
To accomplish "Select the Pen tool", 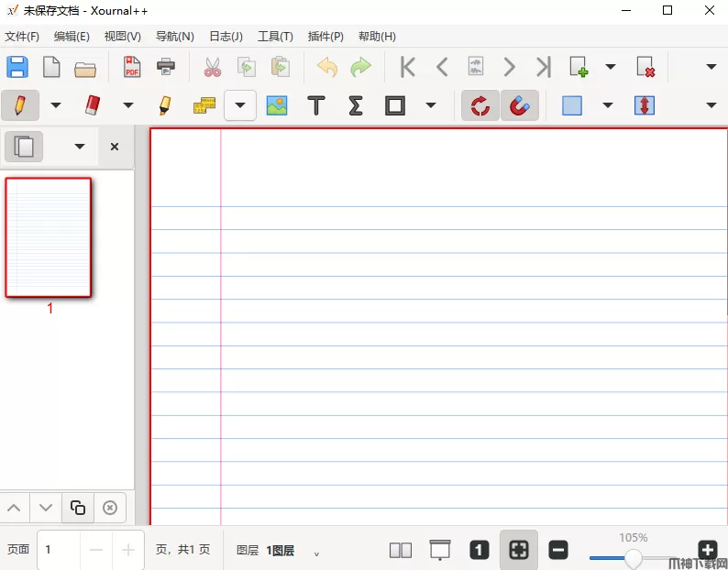I will (x=20, y=105).
